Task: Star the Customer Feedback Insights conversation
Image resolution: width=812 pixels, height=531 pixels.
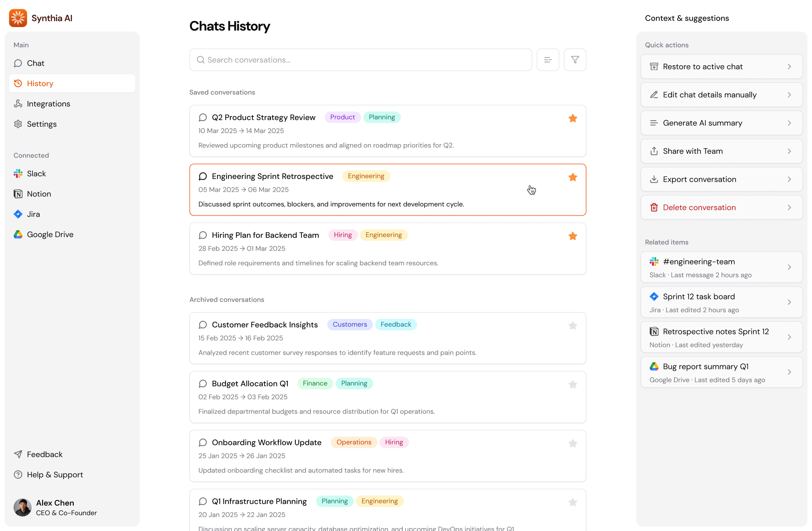Action: (x=573, y=326)
